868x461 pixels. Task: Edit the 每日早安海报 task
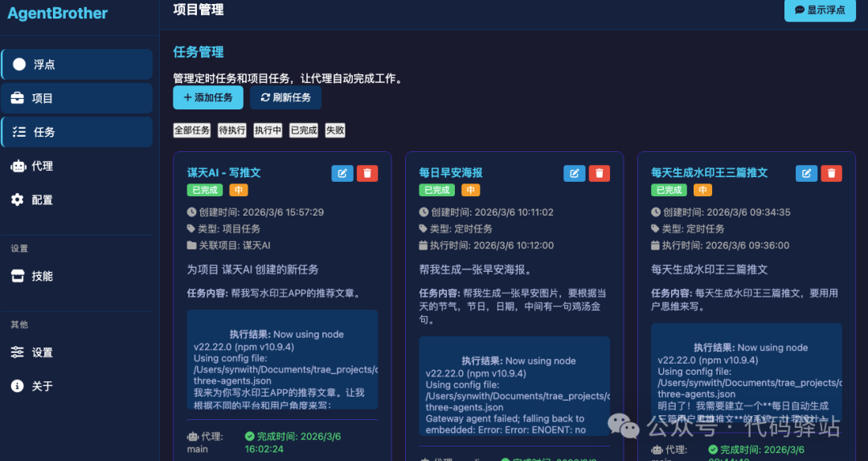(x=575, y=174)
